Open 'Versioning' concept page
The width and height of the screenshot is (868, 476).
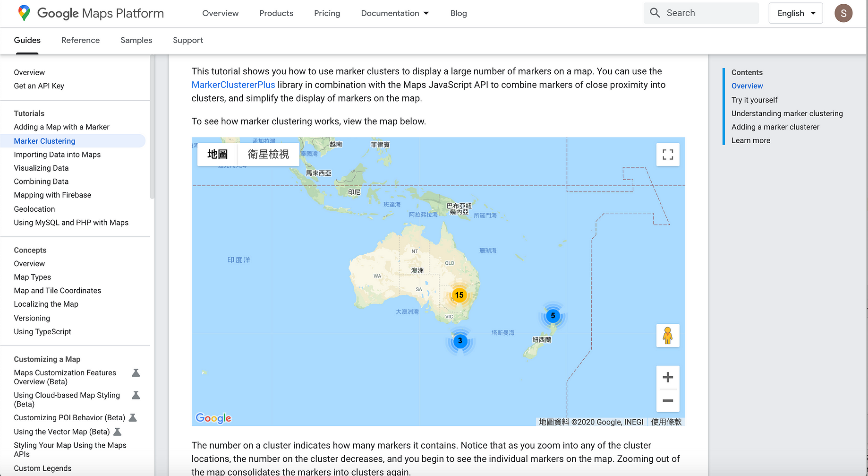[x=32, y=318]
